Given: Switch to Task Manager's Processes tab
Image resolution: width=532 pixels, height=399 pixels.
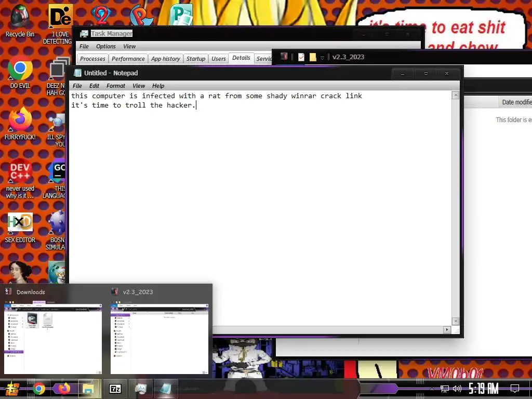Looking at the screenshot, I should pyautogui.click(x=92, y=59).
